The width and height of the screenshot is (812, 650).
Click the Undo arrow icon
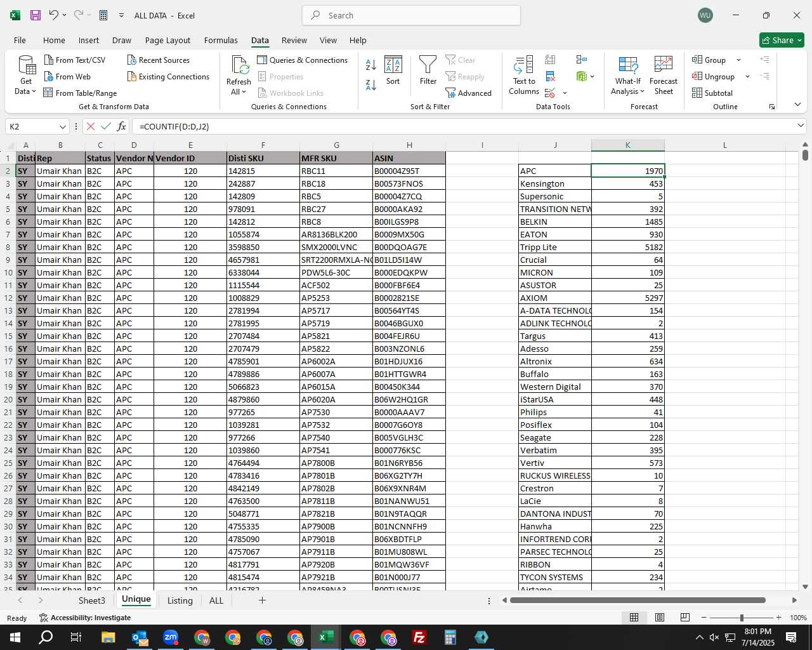[x=54, y=15]
